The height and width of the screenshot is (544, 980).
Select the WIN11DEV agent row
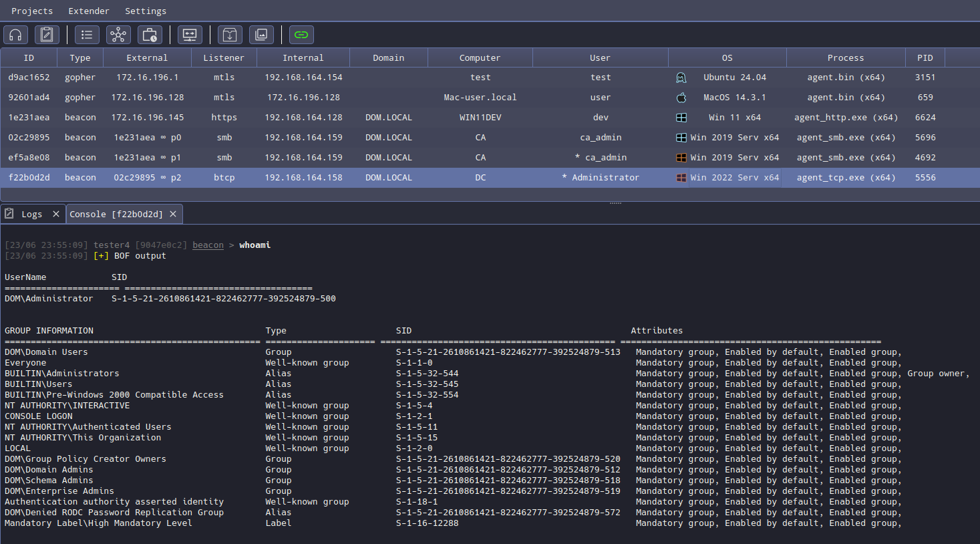pyautogui.click(x=480, y=118)
